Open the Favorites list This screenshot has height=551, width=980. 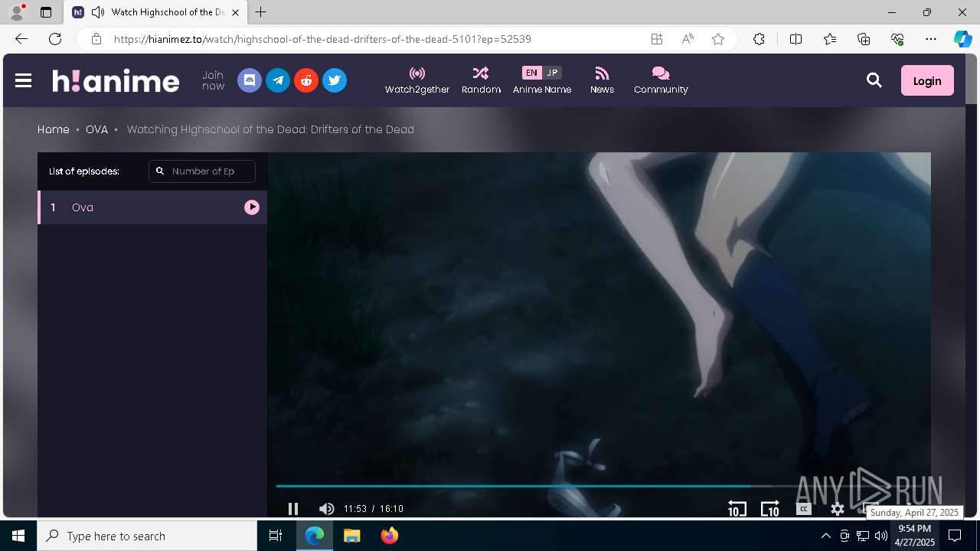click(x=830, y=39)
